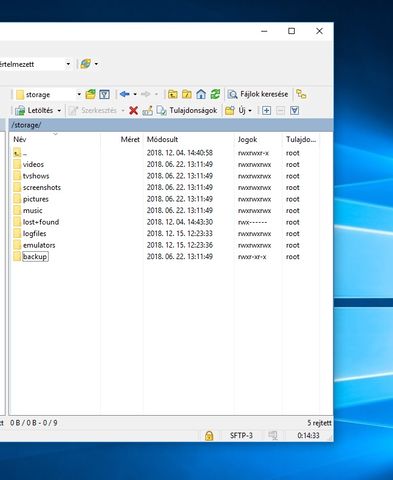Go to the root directory icon

(187, 94)
